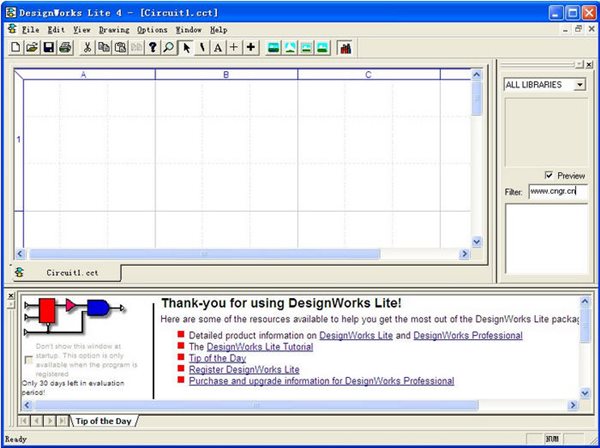Open the Drawing menu
The width and height of the screenshot is (600, 448).
coord(114,29)
